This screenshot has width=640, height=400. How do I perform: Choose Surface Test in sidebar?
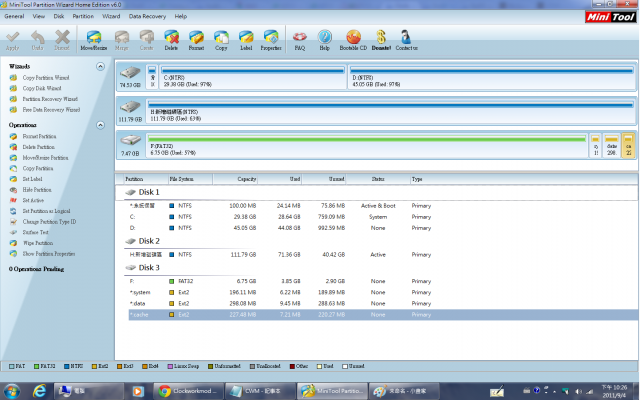36,232
